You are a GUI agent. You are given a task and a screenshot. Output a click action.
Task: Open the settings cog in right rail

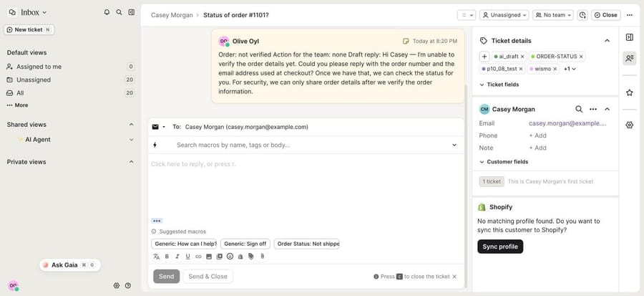[629, 125]
